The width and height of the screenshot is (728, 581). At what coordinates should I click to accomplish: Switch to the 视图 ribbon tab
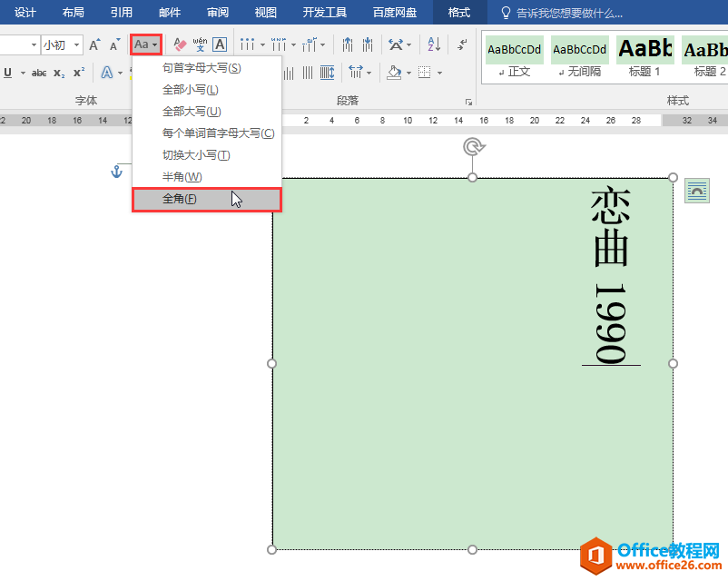click(x=266, y=13)
